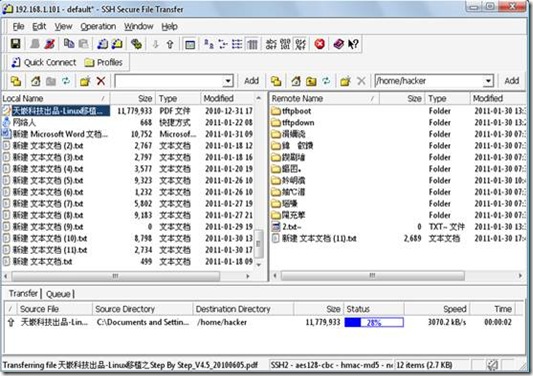
Task: Select ASCII transfer mode
Action: [271, 44]
